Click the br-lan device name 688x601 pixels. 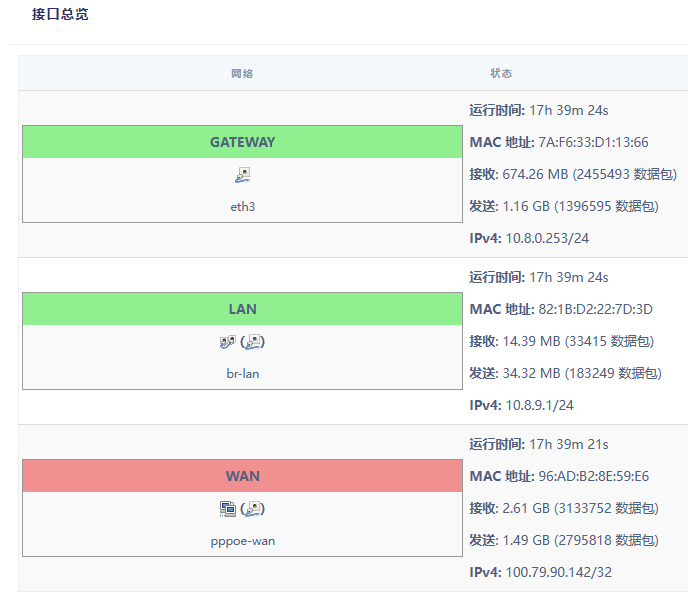(x=243, y=374)
